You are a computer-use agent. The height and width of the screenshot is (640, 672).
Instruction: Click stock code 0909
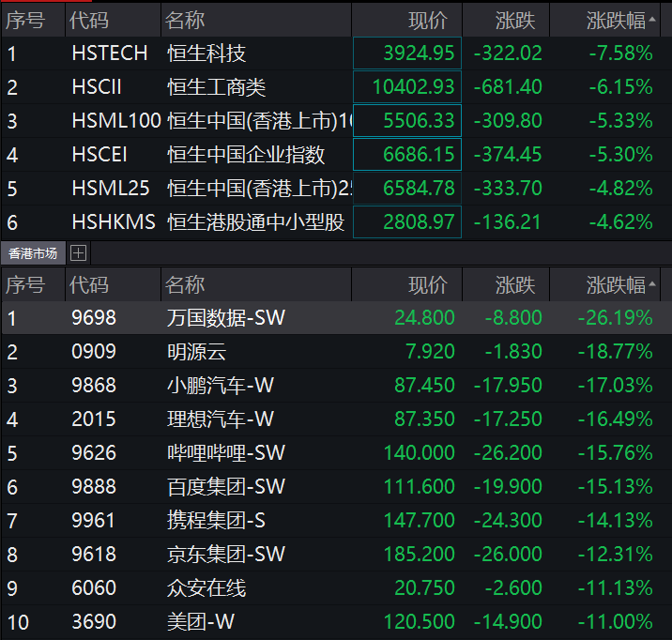pyautogui.click(x=94, y=352)
